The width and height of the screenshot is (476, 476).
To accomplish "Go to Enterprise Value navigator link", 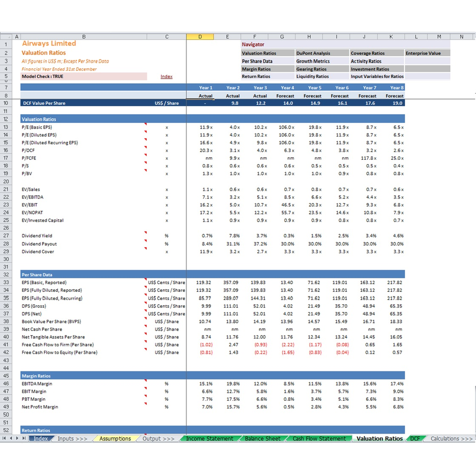I will click(x=423, y=53).
